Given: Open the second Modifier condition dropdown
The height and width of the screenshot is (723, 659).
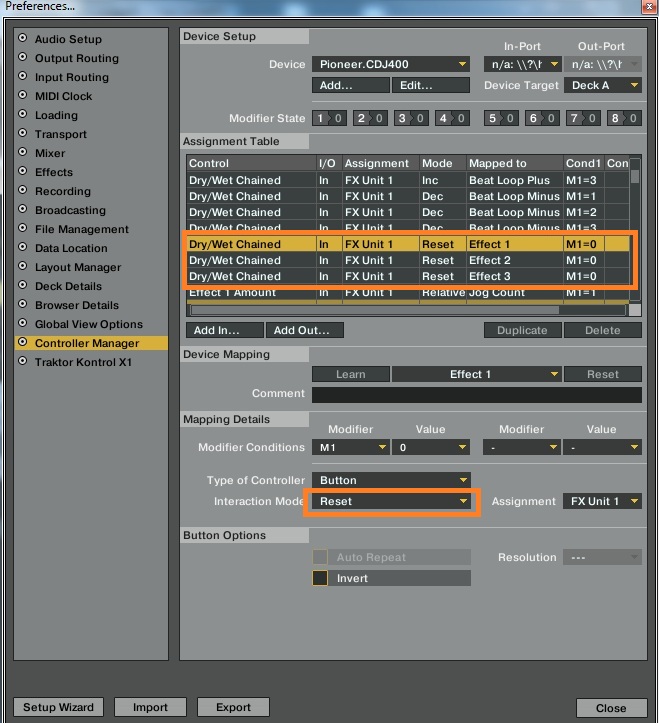Looking at the screenshot, I should pyautogui.click(x=522, y=447).
